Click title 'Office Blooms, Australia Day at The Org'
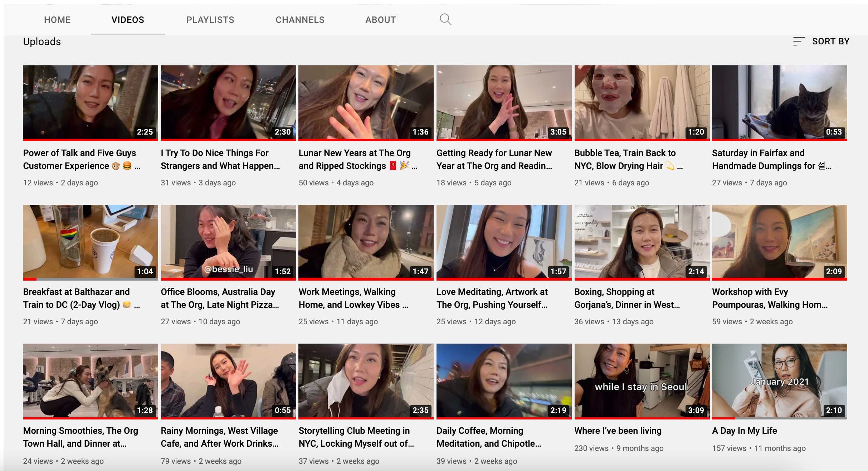Image resolution: width=868 pixels, height=471 pixels. [x=220, y=298]
